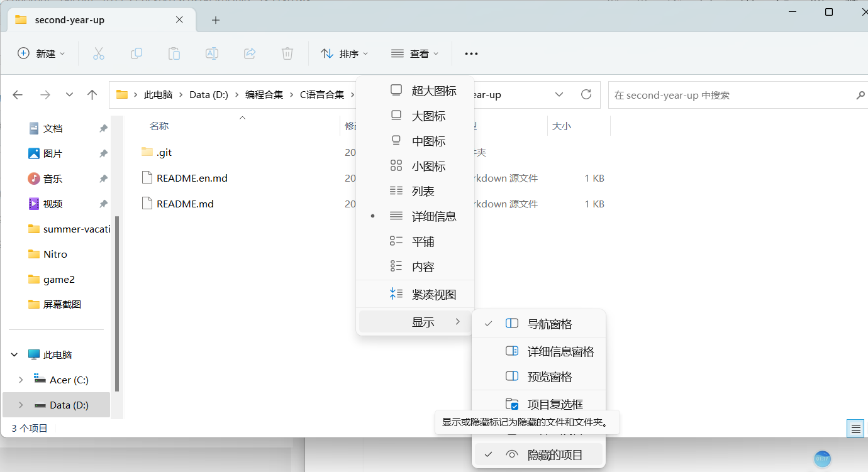
Task: Open the 排序 sort dropdown
Action: pos(344,53)
